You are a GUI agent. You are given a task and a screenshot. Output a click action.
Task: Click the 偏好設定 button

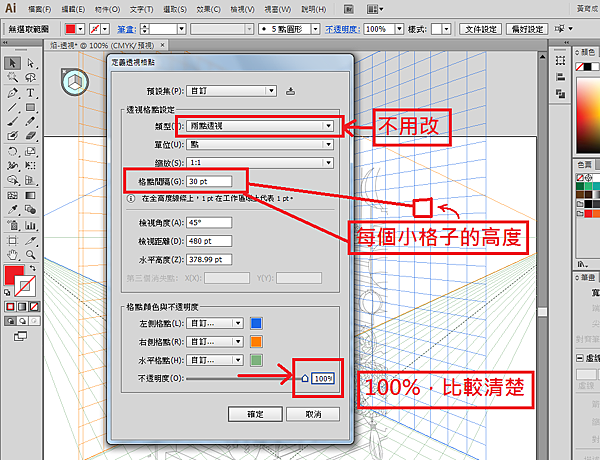click(x=527, y=29)
